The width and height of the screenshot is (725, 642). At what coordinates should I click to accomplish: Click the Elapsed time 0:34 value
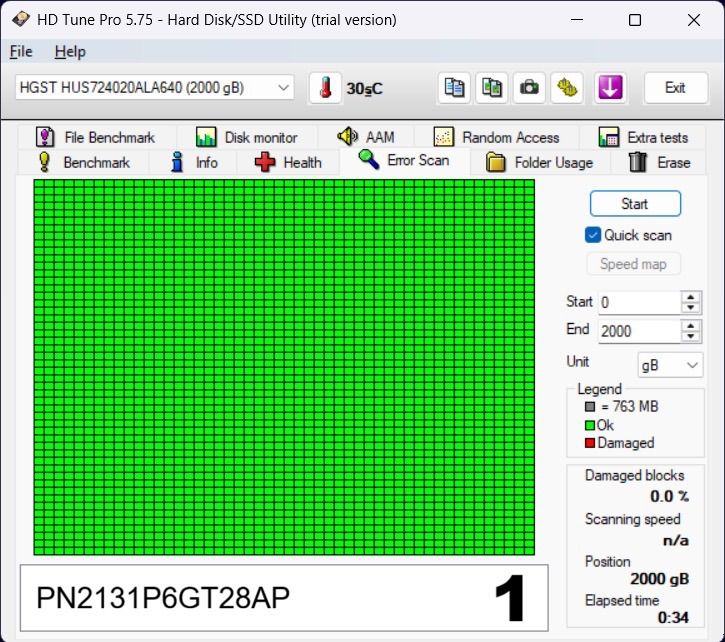pos(673,617)
